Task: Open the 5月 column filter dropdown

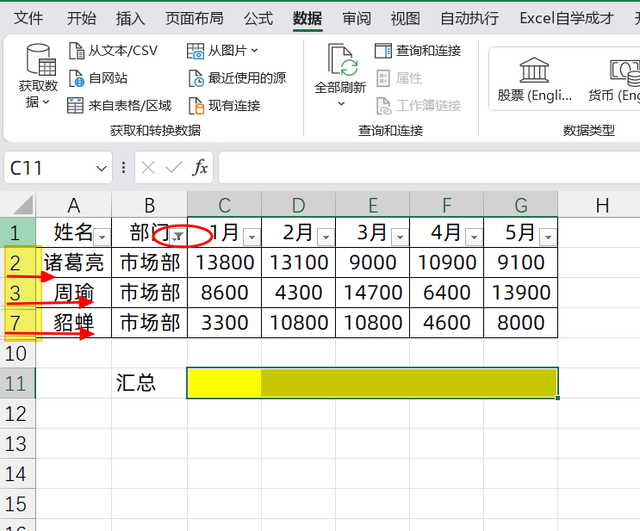Action: point(548,237)
